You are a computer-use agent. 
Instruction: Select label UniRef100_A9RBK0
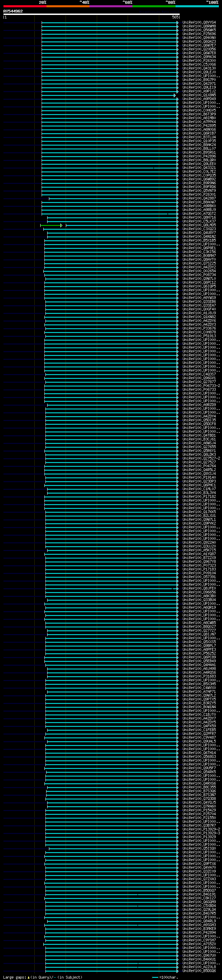click(x=199, y=206)
